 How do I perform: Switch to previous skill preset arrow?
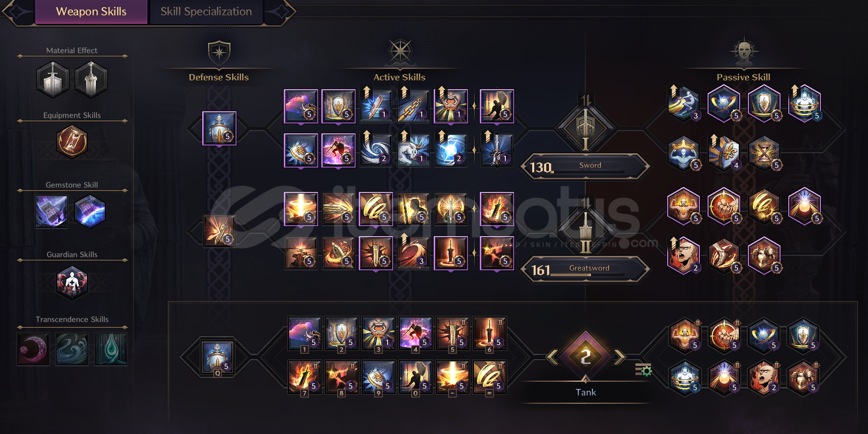point(552,357)
